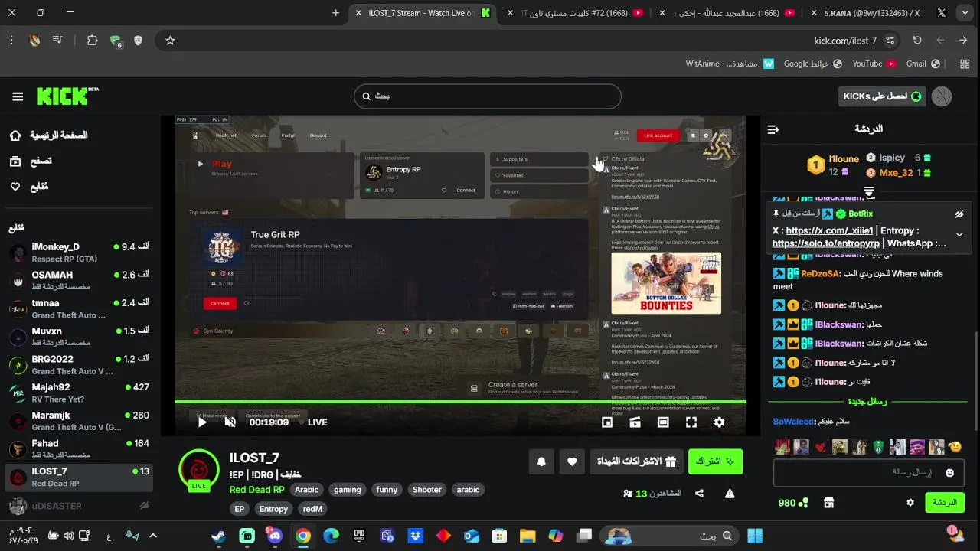Click the green chat send button
The image size is (980, 551).
coord(945,503)
